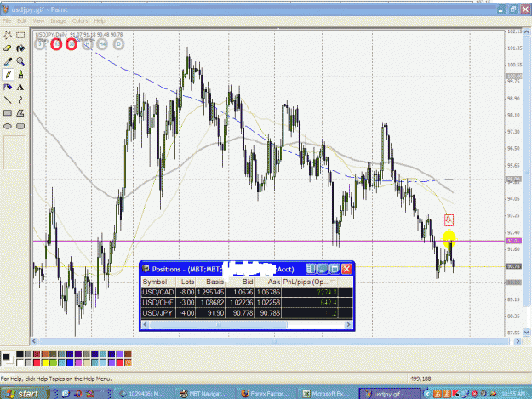
Task: Click the vertical scrollbar down arrow
Action: click(527, 333)
